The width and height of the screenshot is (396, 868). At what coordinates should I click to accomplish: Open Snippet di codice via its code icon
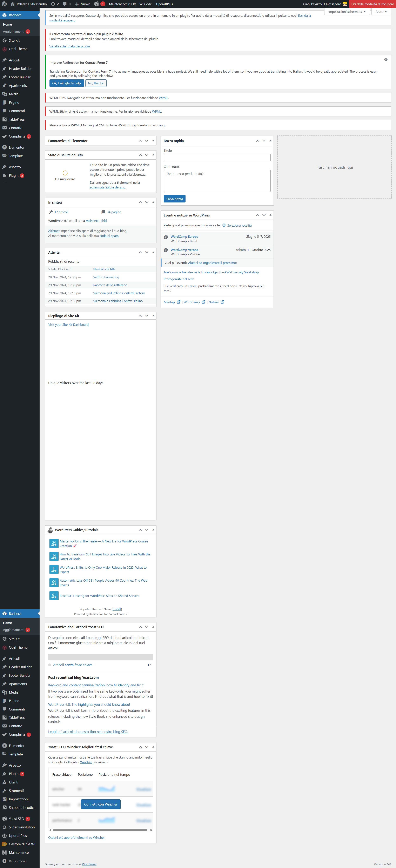tap(4, 807)
